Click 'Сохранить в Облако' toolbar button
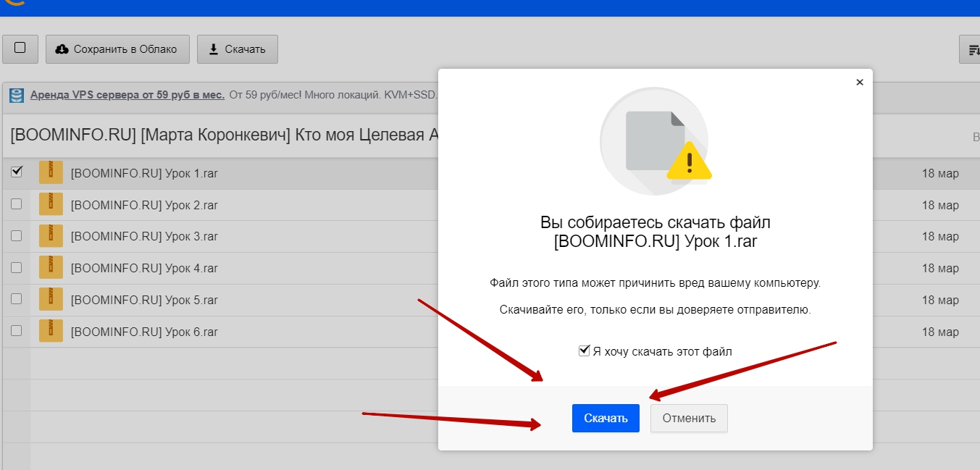This screenshot has height=470, width=980. (x=117, y=49)
